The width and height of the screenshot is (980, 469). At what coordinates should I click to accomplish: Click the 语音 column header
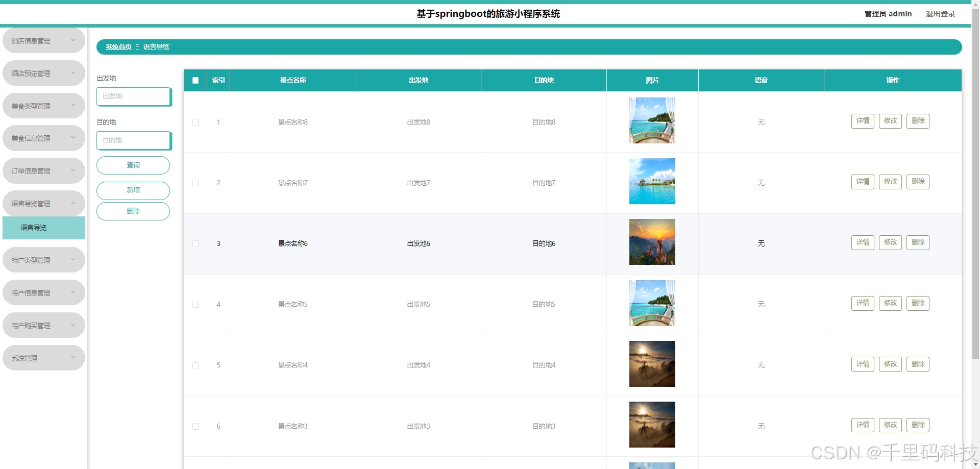click(761, 80)
